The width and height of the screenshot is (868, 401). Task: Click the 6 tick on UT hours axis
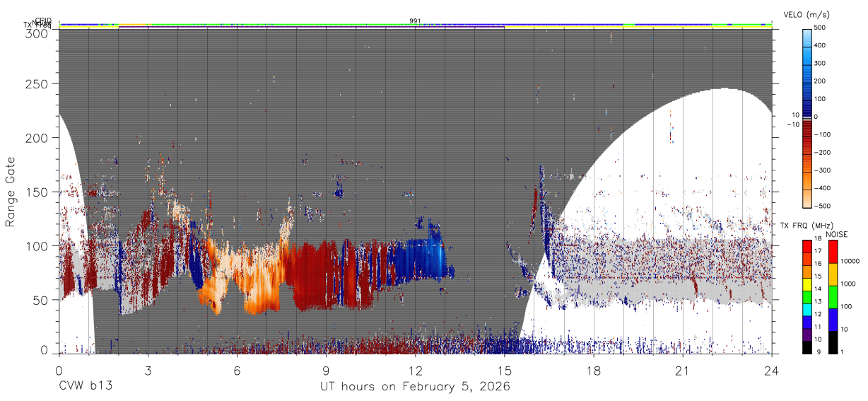237,371
